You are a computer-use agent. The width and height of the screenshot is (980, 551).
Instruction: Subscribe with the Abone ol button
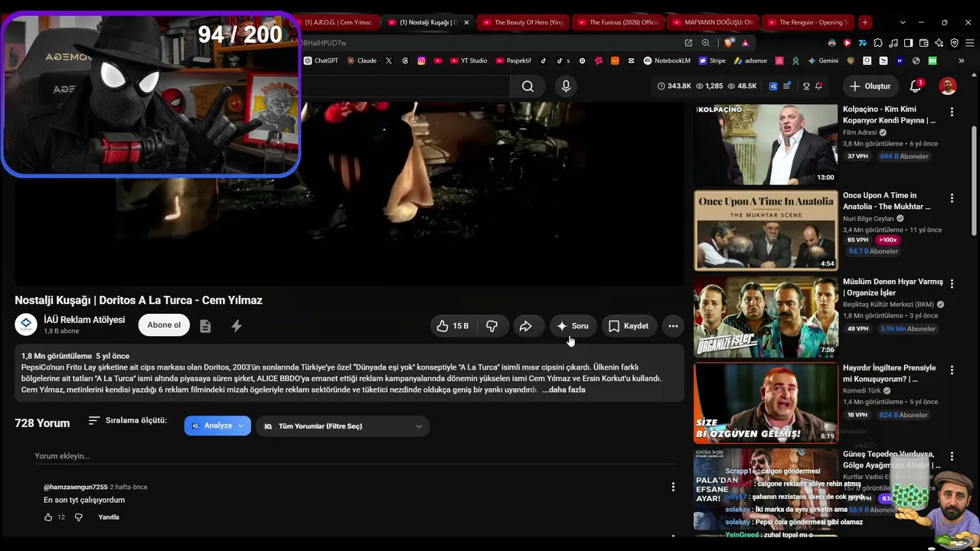click(164, 325)
